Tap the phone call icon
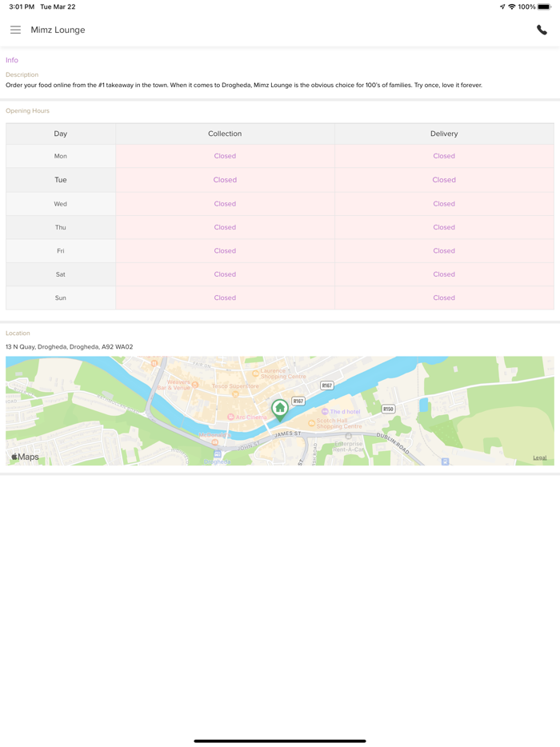This screenshot has height=747, width=560. (x=542, y=30)
